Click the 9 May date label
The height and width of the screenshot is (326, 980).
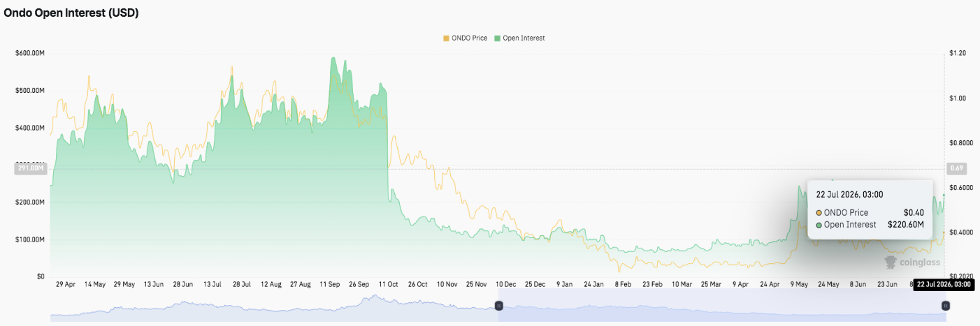click(799, 285)
